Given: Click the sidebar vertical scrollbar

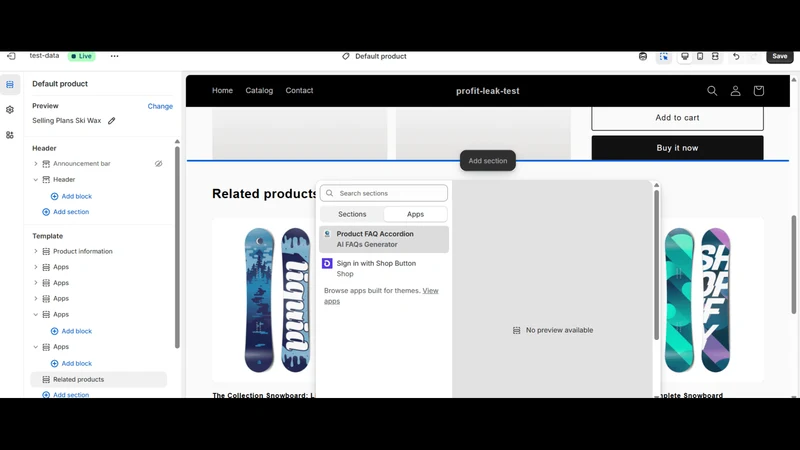Looking at the screenshot, I should coord(177,247).
